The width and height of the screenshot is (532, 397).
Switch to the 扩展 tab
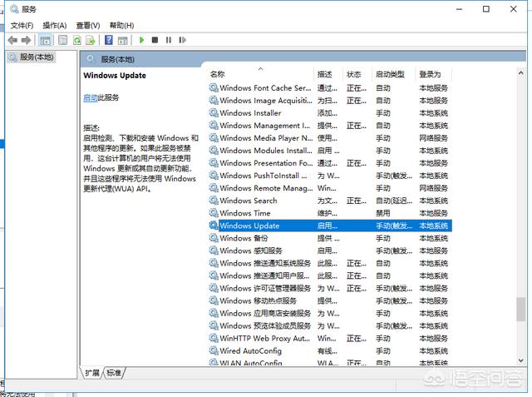click(92, 373)
